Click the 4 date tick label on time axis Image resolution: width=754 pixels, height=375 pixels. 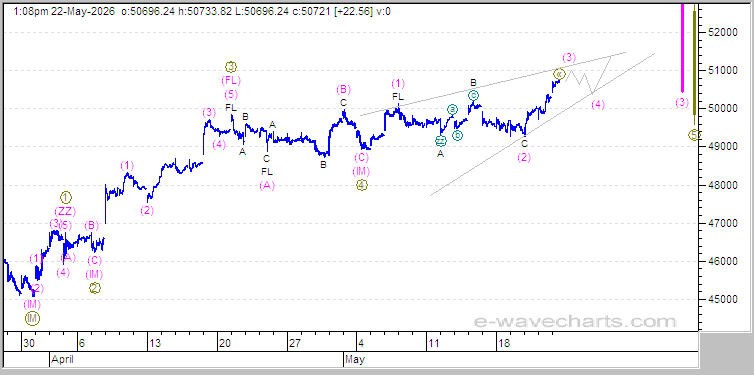(362, 344)
